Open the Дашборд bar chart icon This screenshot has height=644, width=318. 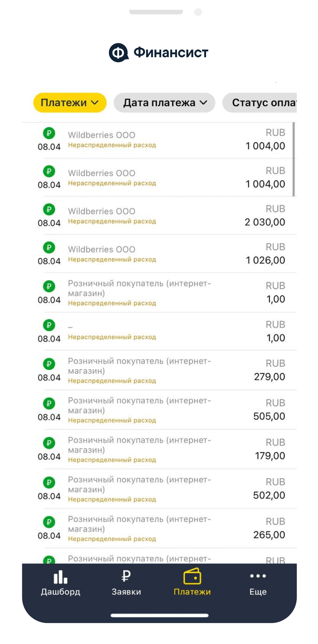(61, 577)
